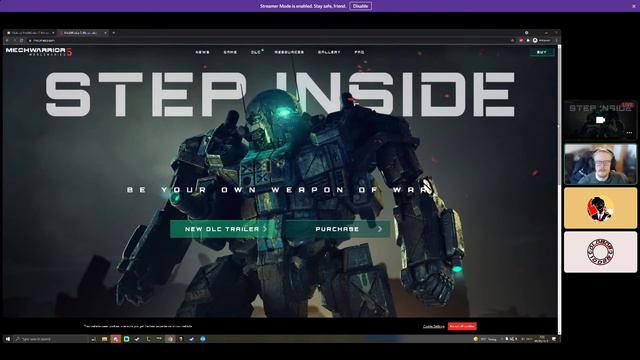Click the BUY button in site header
The height and width of the screenshot is (360, 640).
pyautogui.click(x=542, y=52)
